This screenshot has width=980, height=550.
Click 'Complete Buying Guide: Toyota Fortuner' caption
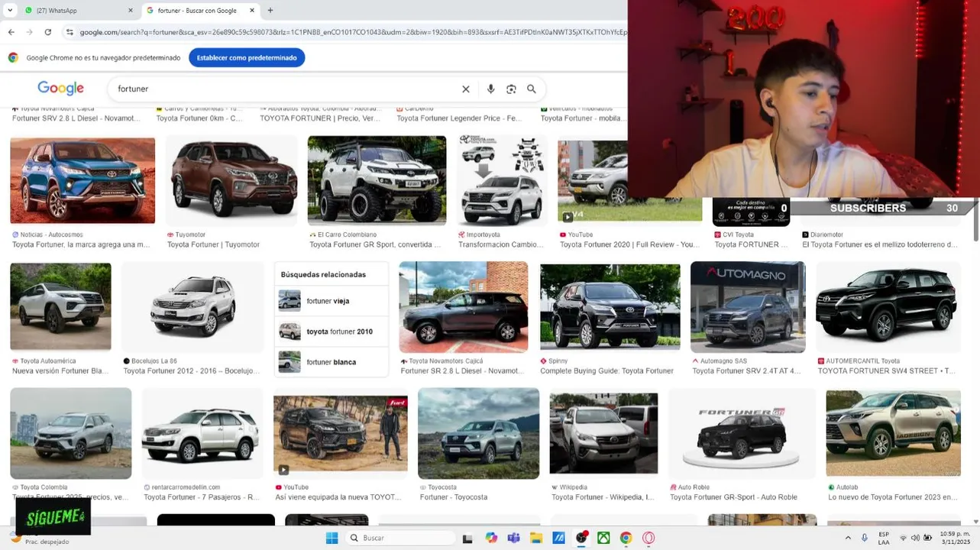(x=606, y=370)
